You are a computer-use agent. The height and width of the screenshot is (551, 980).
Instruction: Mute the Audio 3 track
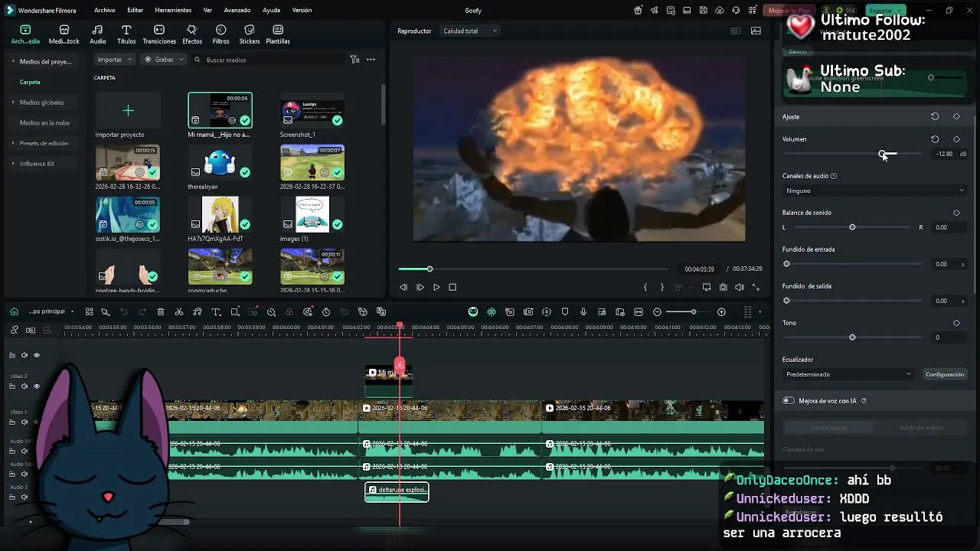24,497
